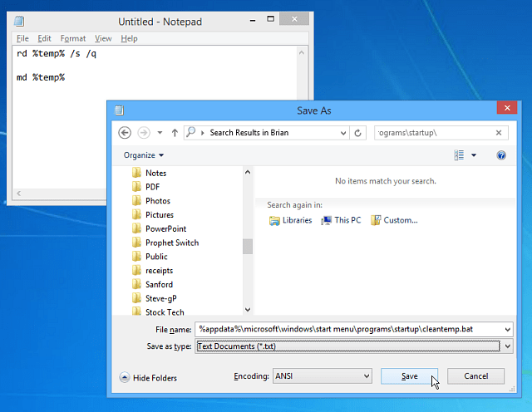Expand the address bar path dropdown

click(x=343, y=133)
